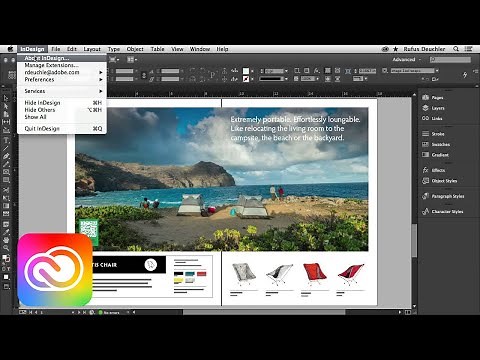Click the QR code on the page
The height and width of the screenshot is (360, 480).
point(88,229)
